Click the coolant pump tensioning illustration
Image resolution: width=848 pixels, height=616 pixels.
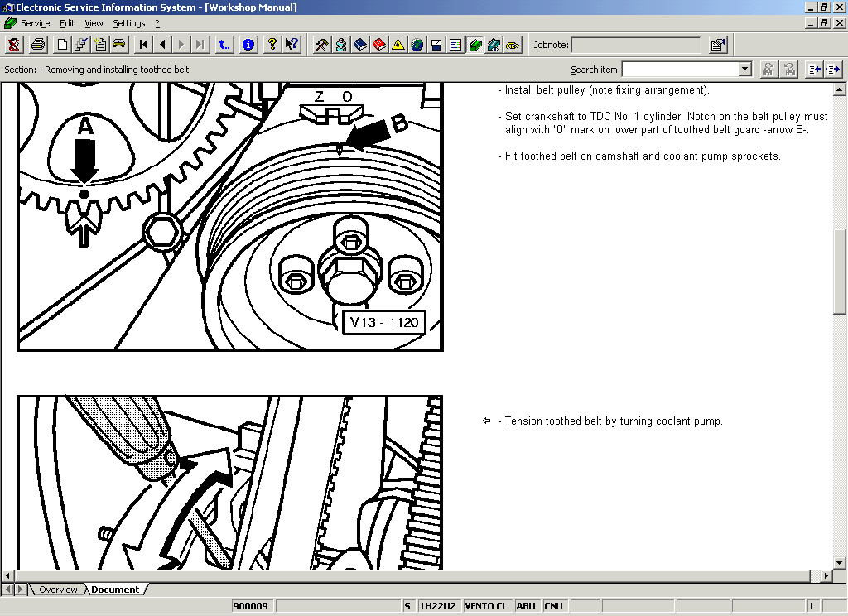[x=230, y=483]
